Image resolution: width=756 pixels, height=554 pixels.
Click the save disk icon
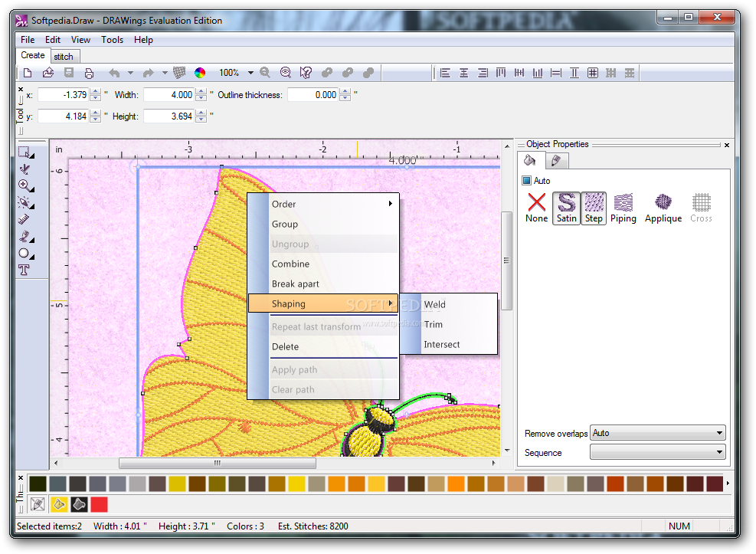69,73
